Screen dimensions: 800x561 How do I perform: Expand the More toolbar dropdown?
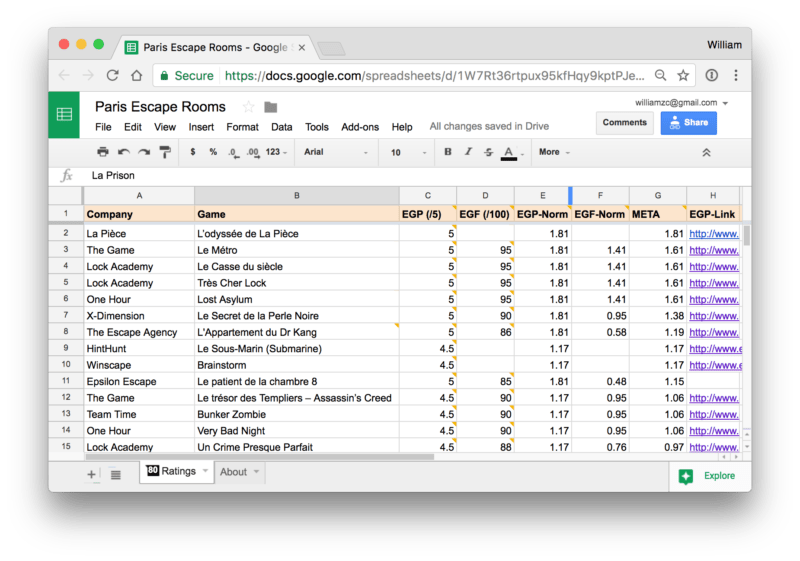click(555, 152)
